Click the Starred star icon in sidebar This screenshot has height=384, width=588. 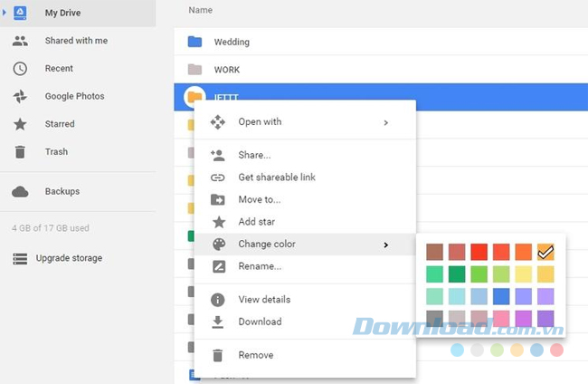[20, 124]
